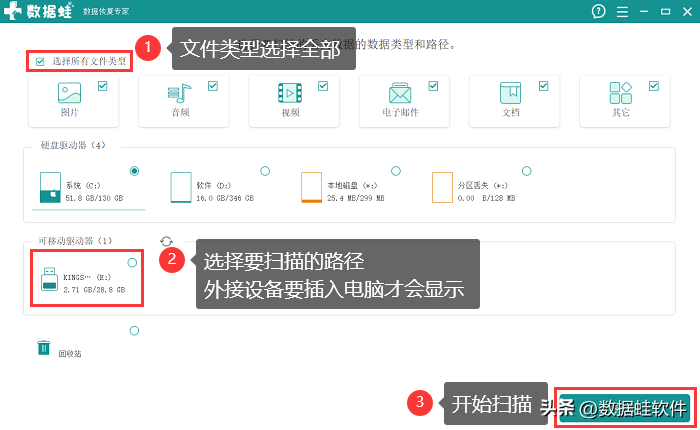Viewport: 700px width, 430px height.
Task: Uncheck the 文档 file type checkbox
Action: tap(543, 86)
